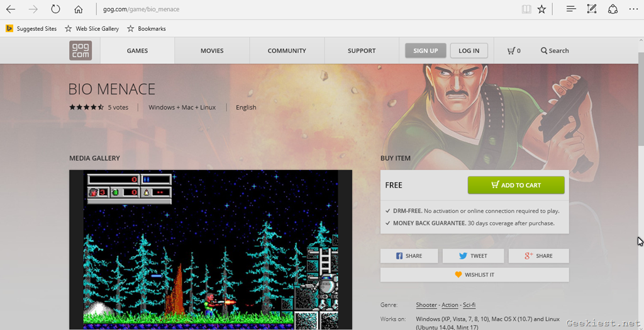Go to browser home icon

78,9
